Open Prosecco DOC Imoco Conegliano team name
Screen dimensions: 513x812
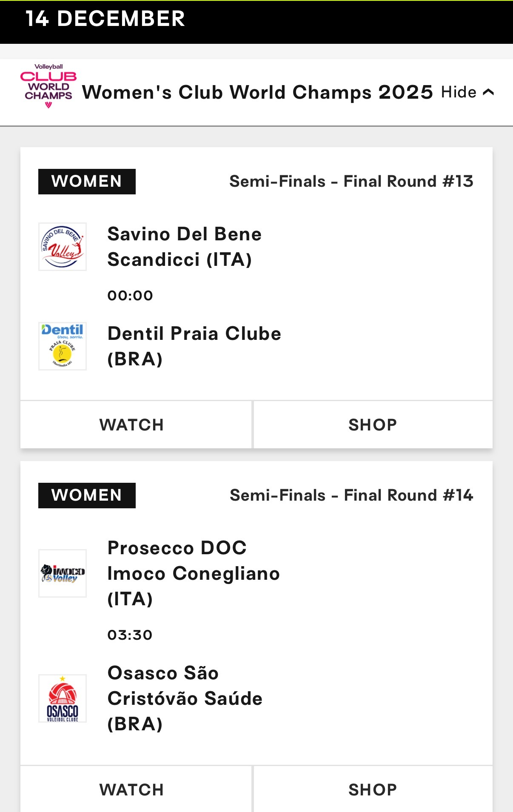coord(194,573)
